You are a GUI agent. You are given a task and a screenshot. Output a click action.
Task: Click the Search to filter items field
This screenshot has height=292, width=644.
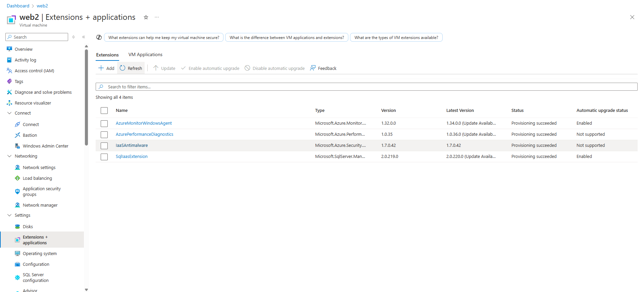(x=366, y=87)
